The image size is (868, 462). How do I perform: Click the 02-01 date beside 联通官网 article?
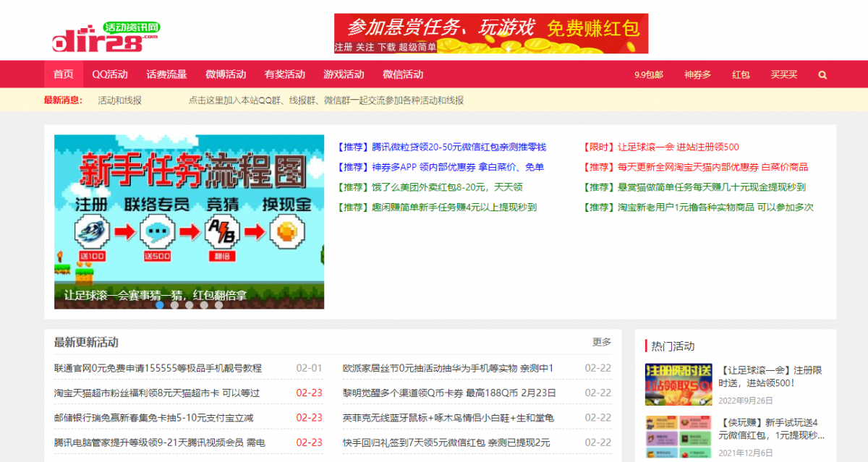click(309, 368)
